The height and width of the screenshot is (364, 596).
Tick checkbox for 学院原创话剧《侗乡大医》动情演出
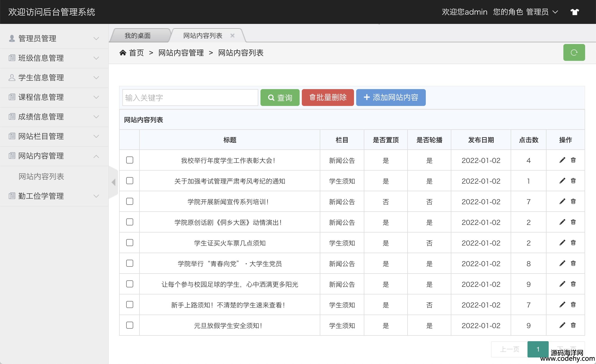130,222
